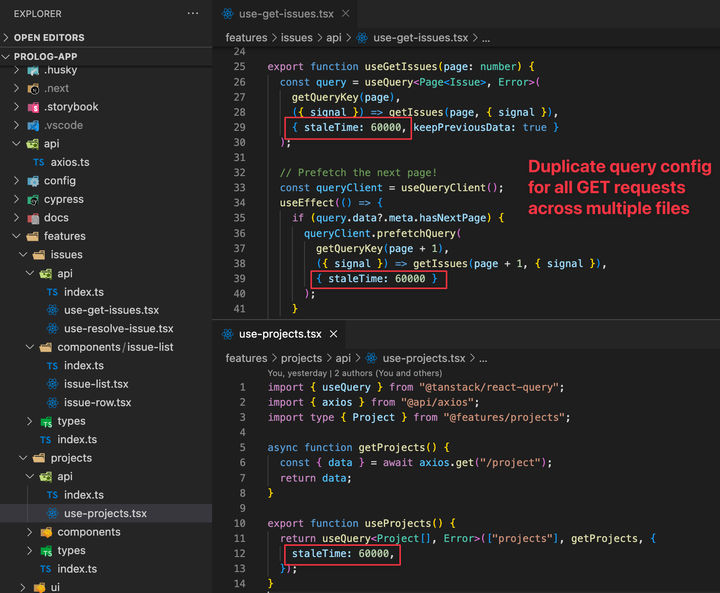
Task: Open the Explorer more actions ellipsis
Action: click(193, 13)
